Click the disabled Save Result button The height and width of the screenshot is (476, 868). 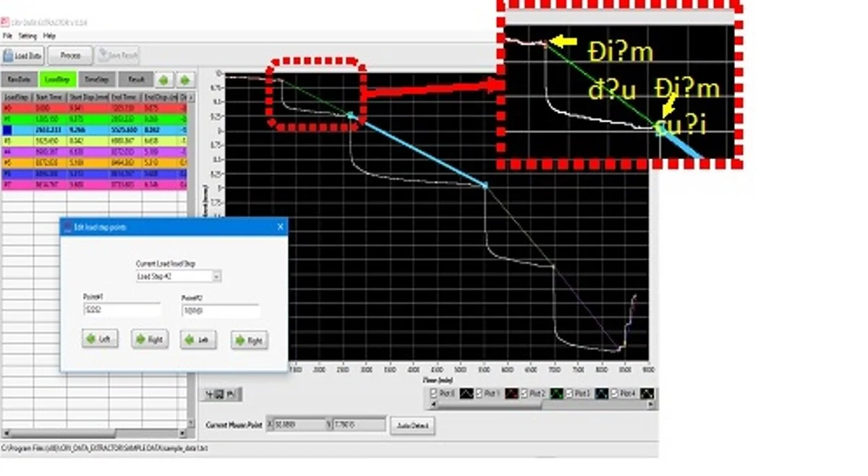tap(117, 55)
